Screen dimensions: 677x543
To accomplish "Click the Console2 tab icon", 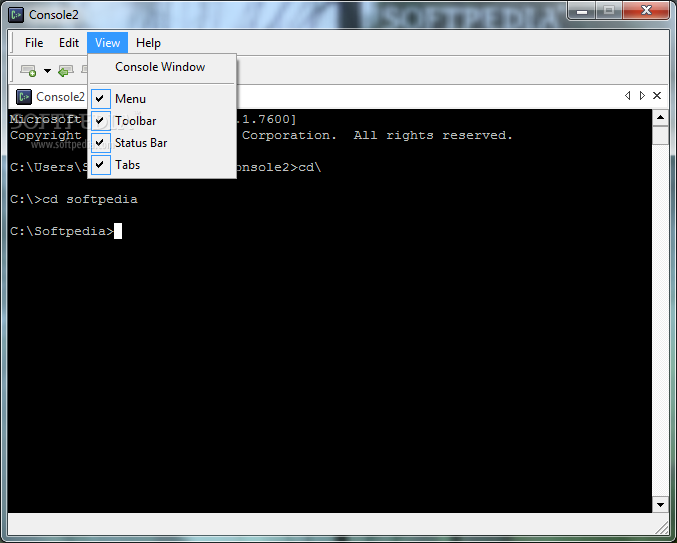I will tap(24, 97).
